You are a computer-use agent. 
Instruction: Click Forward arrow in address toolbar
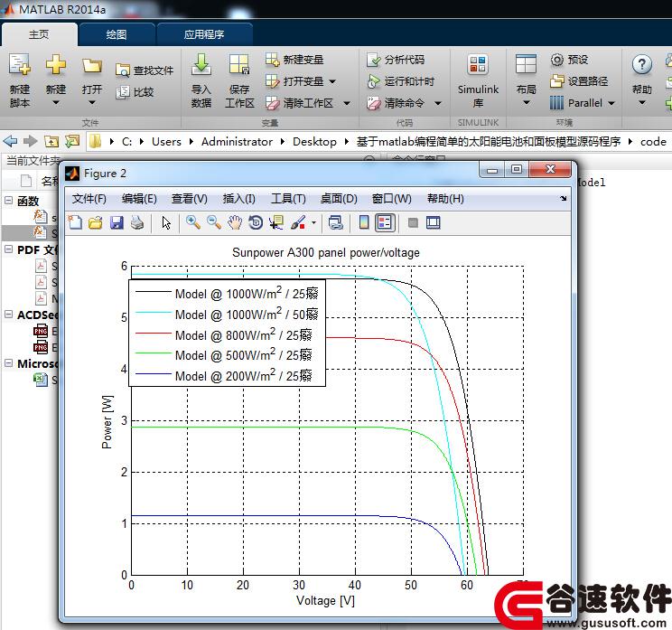click(31, 141)
